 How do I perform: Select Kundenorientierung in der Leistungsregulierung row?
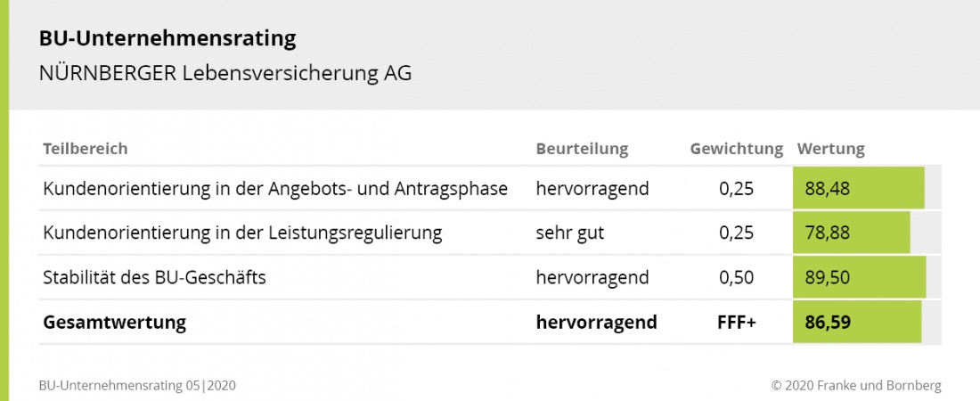click(489, 233)
